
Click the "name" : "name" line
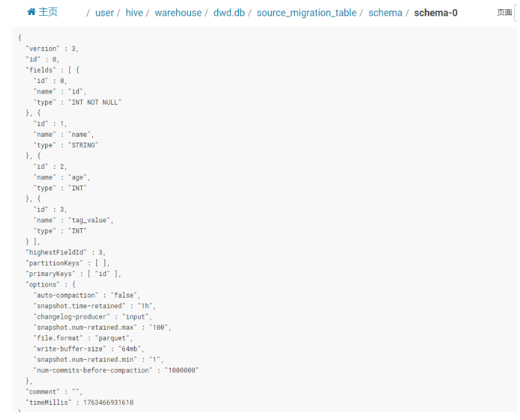[x=64, y=134]
